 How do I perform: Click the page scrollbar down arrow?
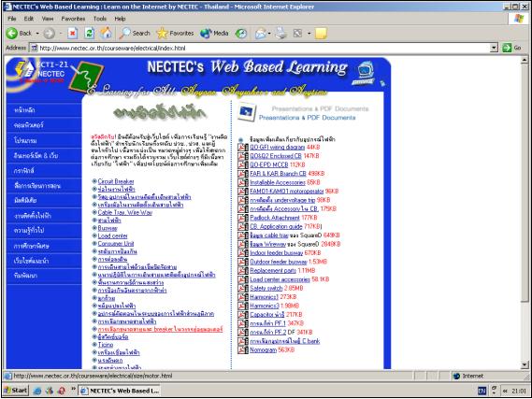[x=525, y=365]
